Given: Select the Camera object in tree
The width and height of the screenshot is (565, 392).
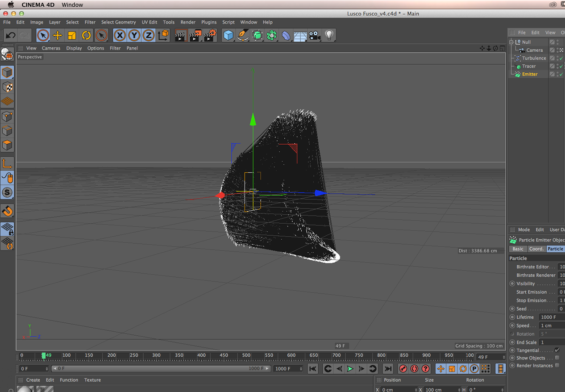Looking at the screenshot, I should (534, 50).
